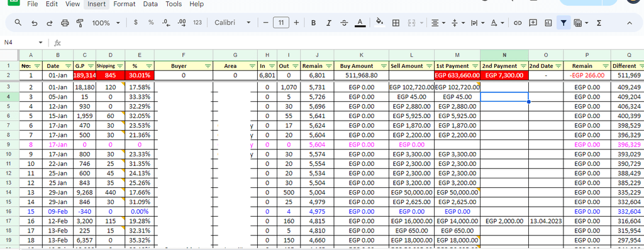The height and width of the screenshot is (250, 644).
Task: Open the Insert menu
Action: (96, 4)
